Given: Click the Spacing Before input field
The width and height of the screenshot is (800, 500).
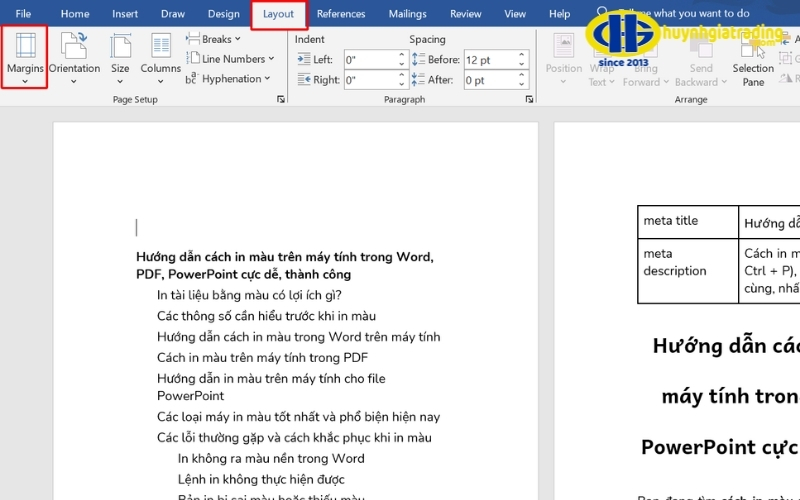Looking at the screenshot, I should coord(490,60).
